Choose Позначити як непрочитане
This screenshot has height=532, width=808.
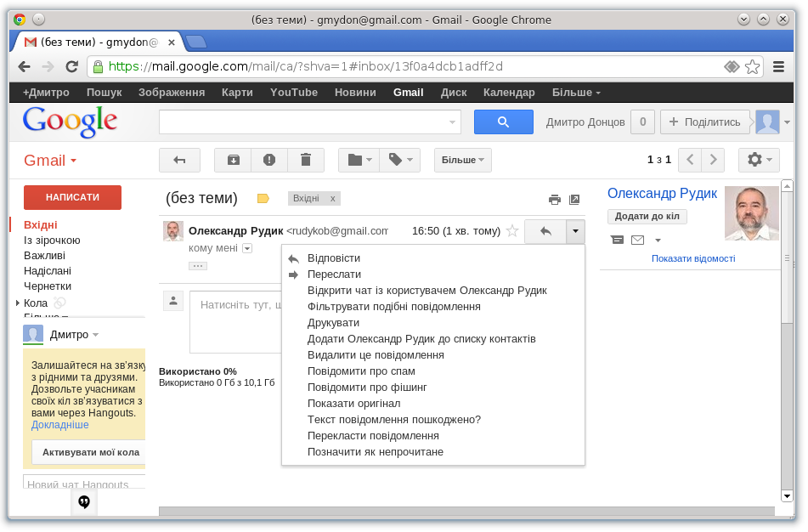376,452
